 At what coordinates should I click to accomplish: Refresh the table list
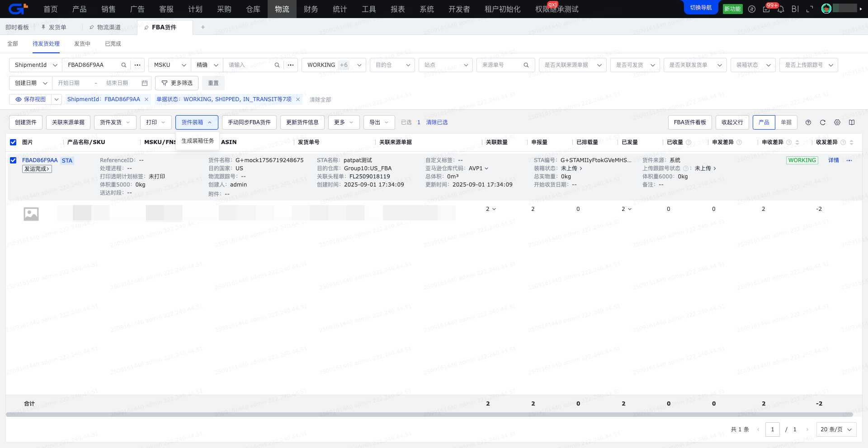pyautogui.click(x=823, y=122)
